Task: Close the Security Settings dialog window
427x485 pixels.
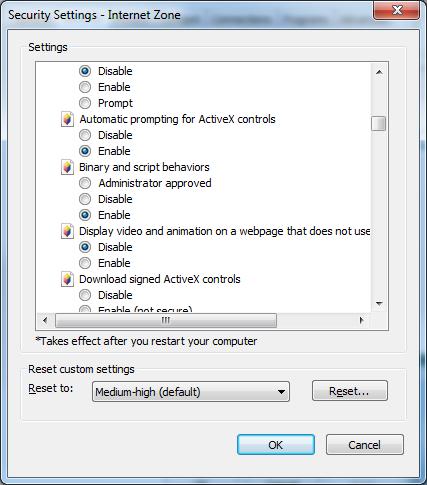Action: [396, 11]
